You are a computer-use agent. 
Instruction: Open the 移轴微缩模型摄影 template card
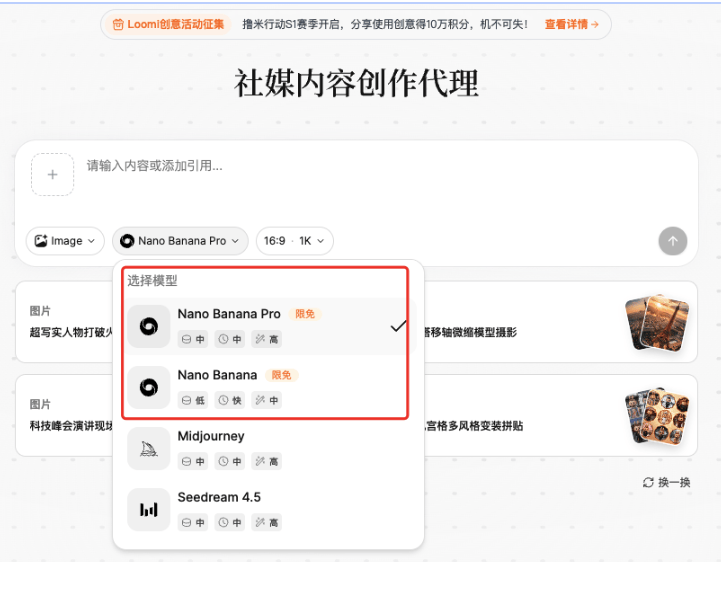pyautogui.click(x=560, y=322)
